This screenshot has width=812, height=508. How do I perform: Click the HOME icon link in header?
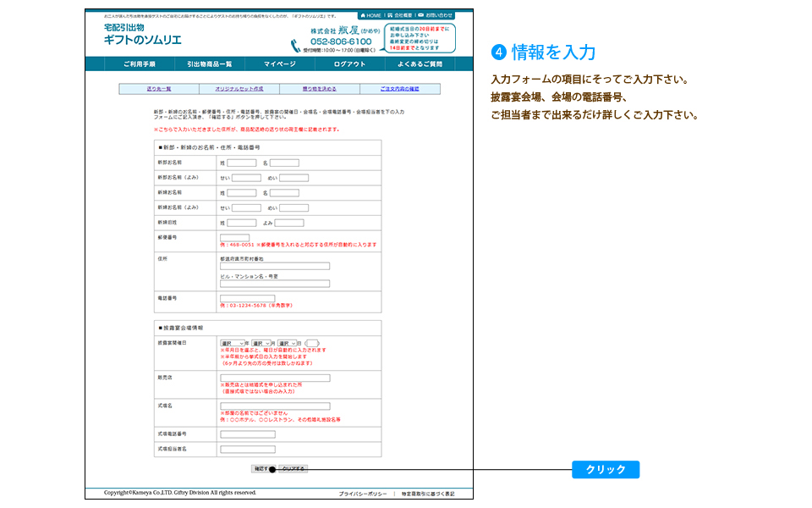click(370, 15)
